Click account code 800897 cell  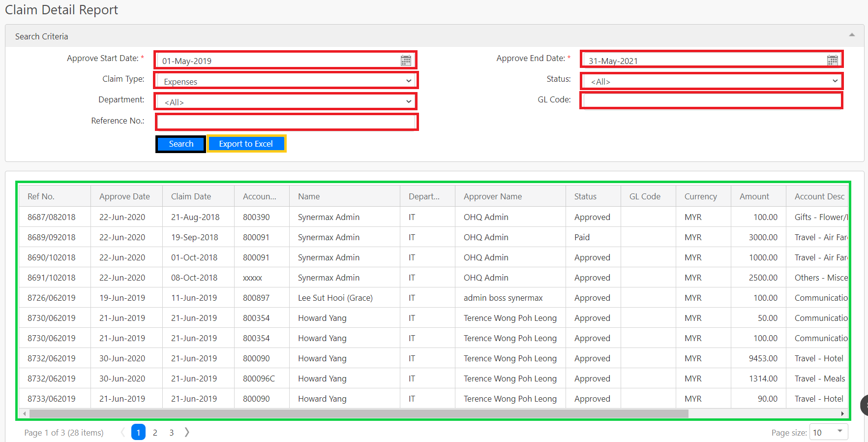tap(262, 298)
